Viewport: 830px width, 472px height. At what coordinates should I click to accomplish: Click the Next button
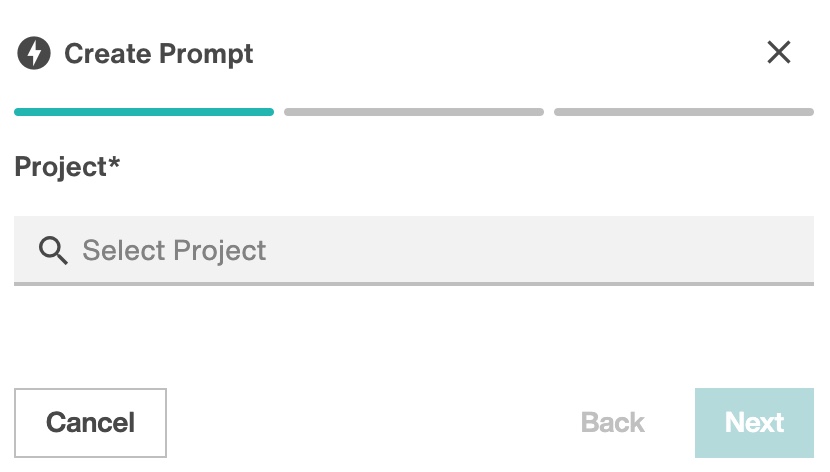[x=754, y=423]
